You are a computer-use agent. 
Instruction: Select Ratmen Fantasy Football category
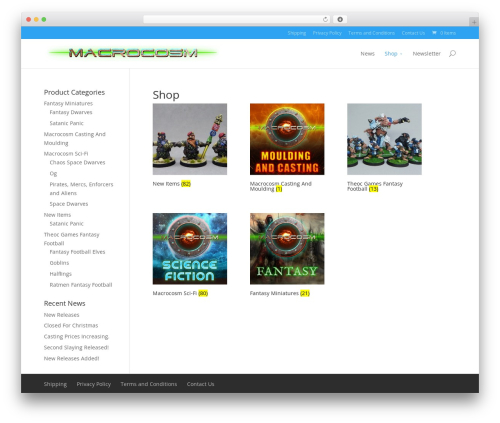click(x=81, y=285)
